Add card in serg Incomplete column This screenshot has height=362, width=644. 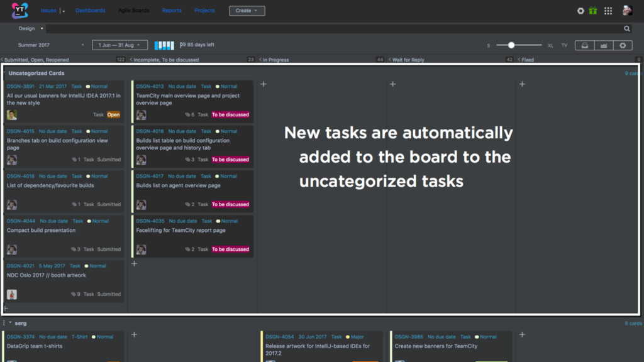[x=135, y=334]
